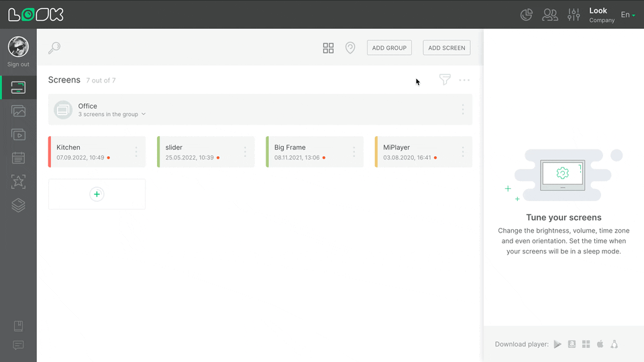This screenshot has height=362, width=644.
Task: Download player for Windows icon
Action: tap(586, 345)
